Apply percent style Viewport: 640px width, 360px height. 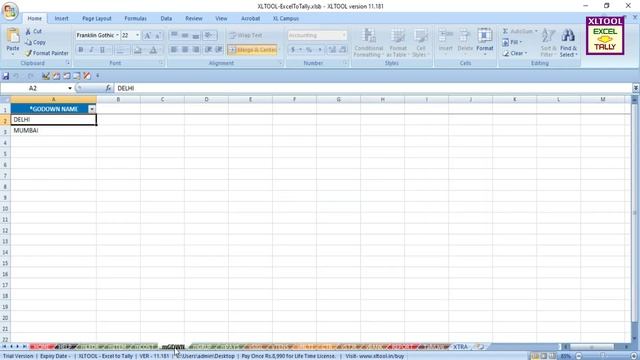pyautogui.click(x=309, y=50)
